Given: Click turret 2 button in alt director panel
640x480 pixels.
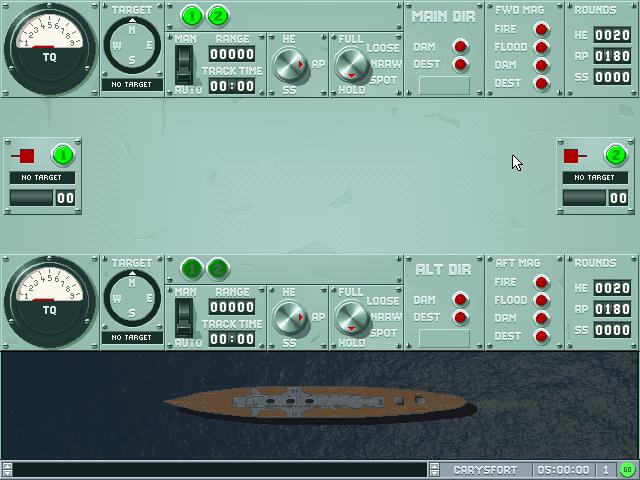Looking at the screenshot, I should tap(217, 268).
